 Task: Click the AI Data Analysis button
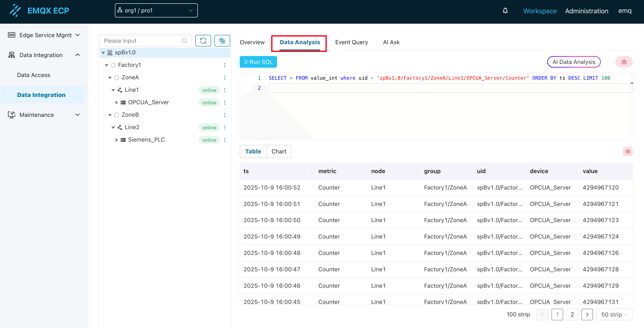click(x=574, y=62)
